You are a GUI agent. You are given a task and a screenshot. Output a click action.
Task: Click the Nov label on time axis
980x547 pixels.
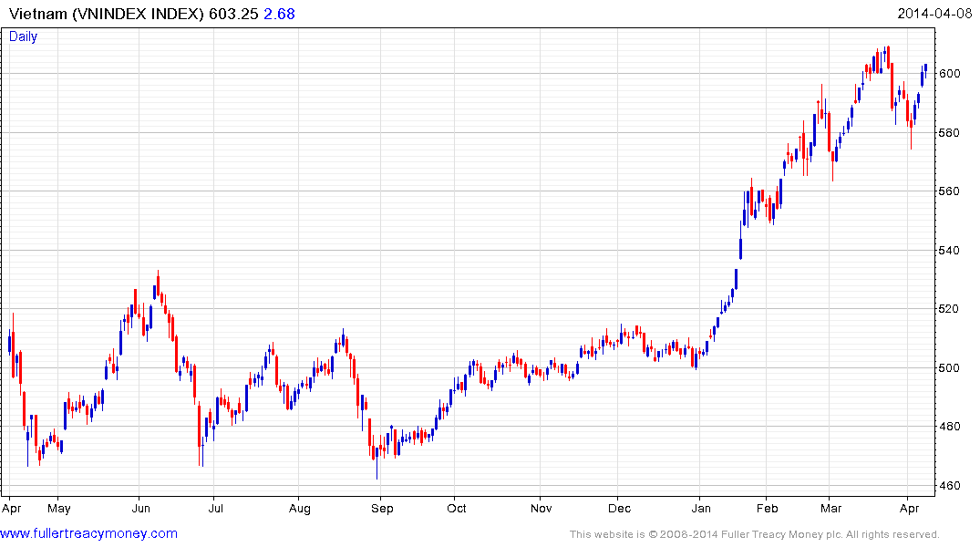tap(542, 508)
